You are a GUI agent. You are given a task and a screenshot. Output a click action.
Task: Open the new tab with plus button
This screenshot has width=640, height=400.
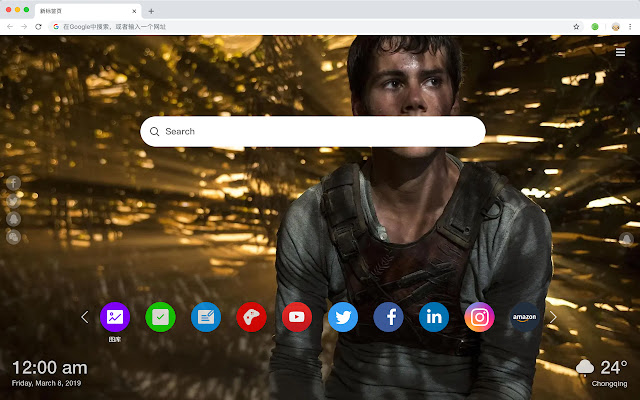[150, 10]
